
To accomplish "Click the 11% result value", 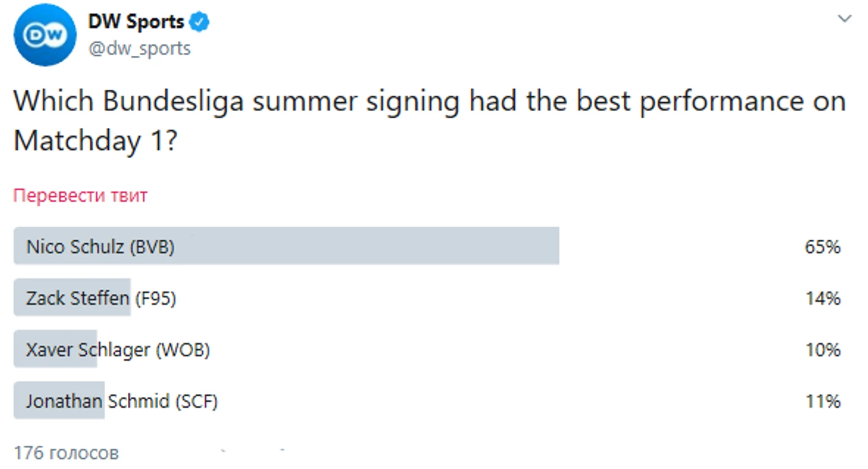I will click(x=823, y=402).
